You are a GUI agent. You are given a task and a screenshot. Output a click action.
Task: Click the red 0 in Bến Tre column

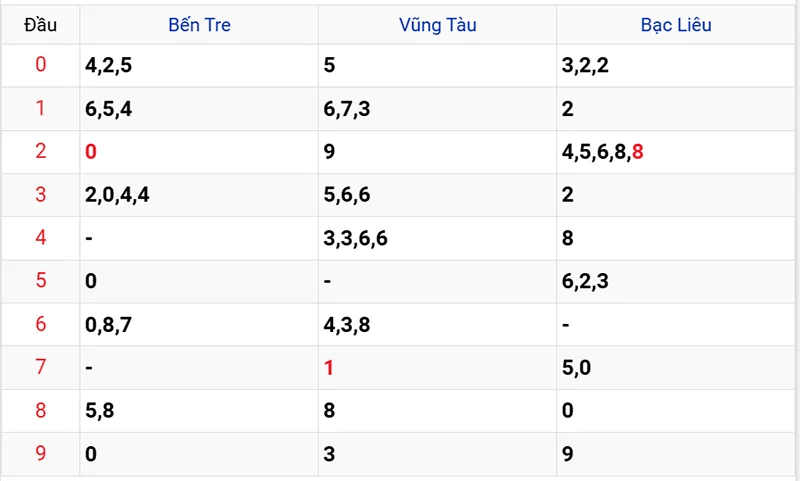(91, 152)
